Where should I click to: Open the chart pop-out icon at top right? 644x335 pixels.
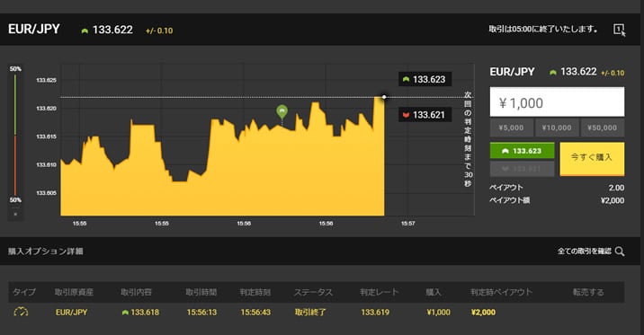click(x=620, y=30)
